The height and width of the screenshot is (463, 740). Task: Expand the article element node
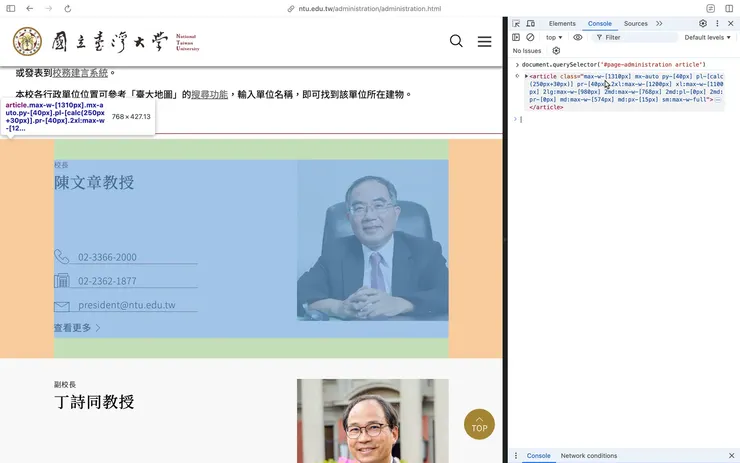526,76
